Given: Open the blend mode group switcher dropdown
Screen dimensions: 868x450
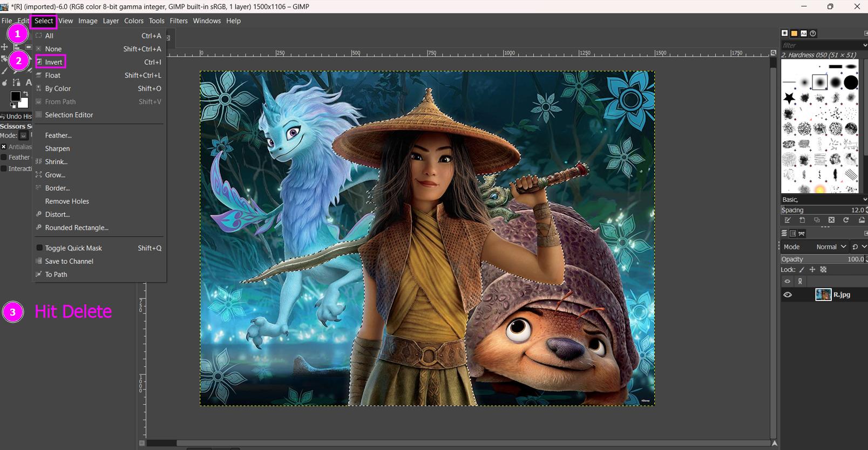Looking at the screenshot, I should [859, 247].
